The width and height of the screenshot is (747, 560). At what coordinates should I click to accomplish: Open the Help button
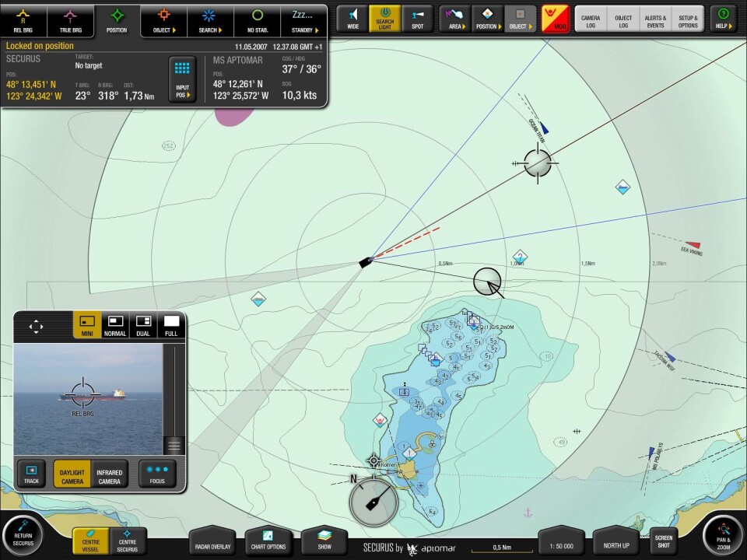click(x=724, y=18)
